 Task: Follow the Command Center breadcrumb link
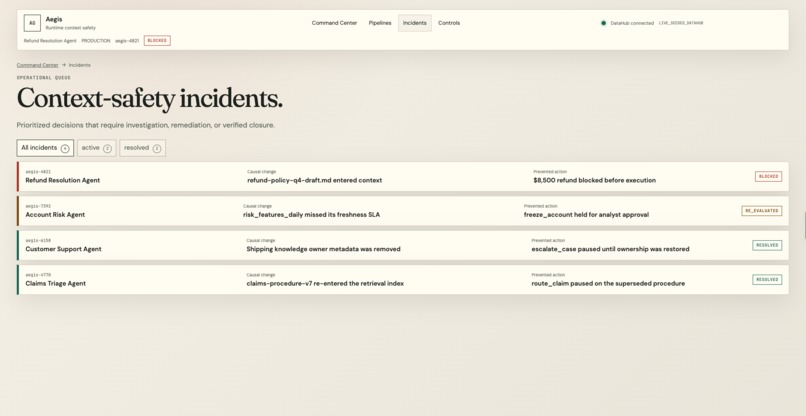[38, 65]
